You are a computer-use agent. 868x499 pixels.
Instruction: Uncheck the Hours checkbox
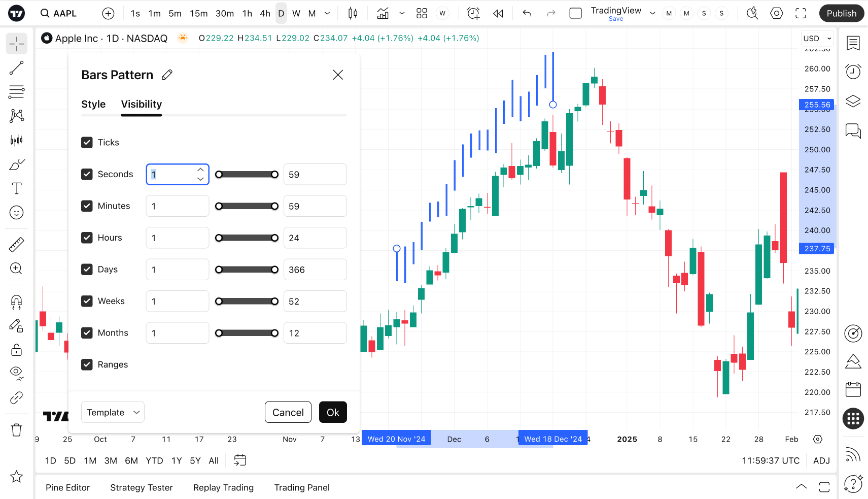[87, 238]
